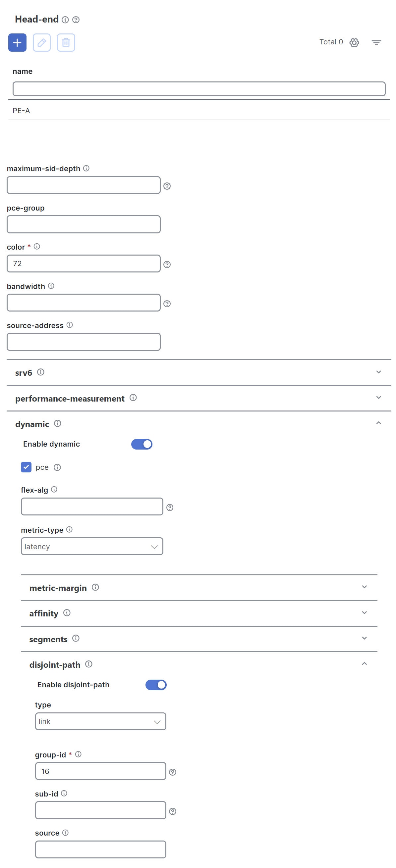Viewport: 396px width, 868px height.
Task: Open the disjoint-path type dropdown showing link
Action: pos(100,721)
